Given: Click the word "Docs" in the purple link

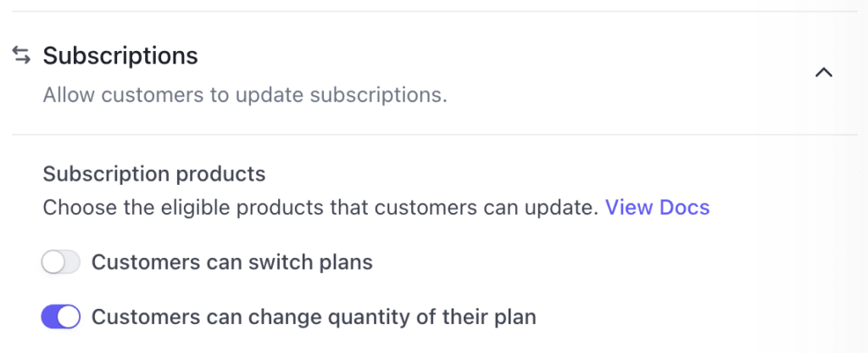Looking at the screenshot, I should click(684, 207).
